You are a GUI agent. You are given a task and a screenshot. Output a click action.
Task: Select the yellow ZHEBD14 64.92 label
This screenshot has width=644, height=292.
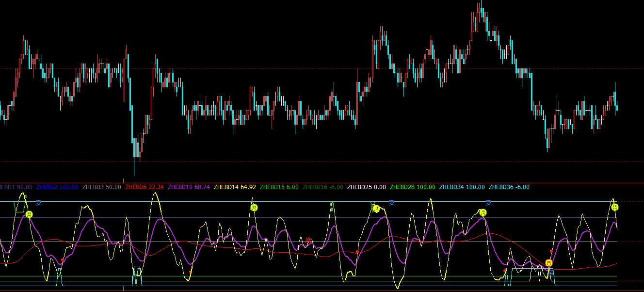click(x=235, y=187)
